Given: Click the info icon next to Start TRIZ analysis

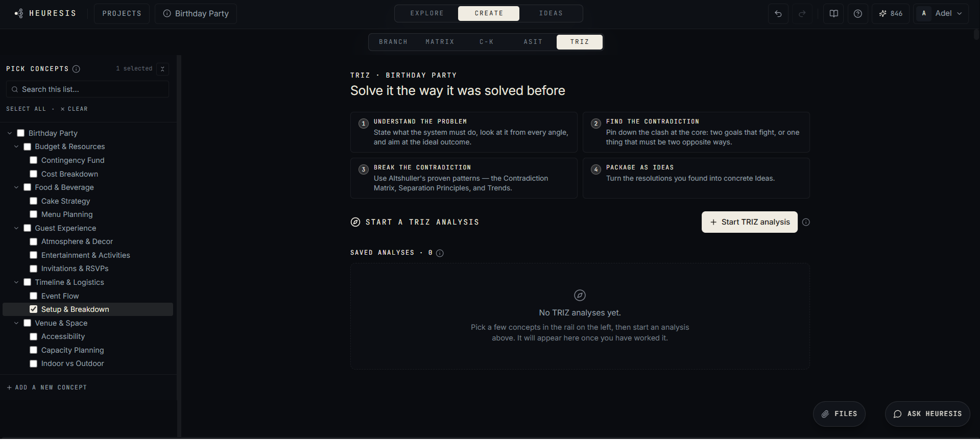Looking at the screenshot, I should [x=806, y=222].
